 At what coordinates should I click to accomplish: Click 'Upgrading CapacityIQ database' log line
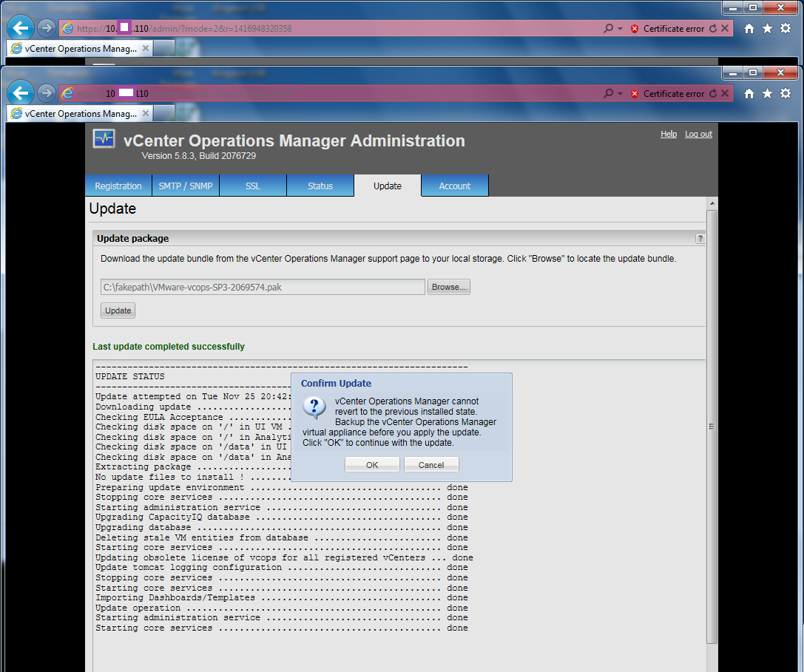pyautogui.click(x=282, y=517)
